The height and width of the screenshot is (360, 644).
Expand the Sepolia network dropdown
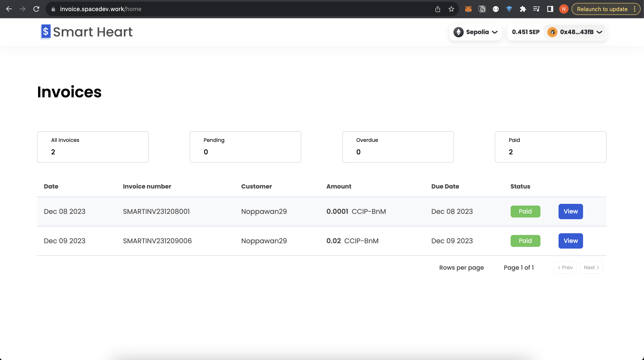tap(475, 32)
